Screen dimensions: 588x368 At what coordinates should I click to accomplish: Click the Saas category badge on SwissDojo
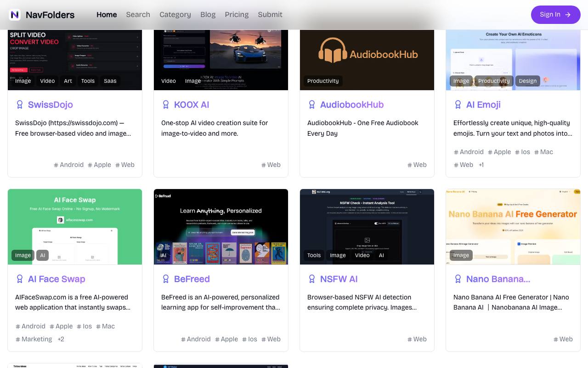point(110,81)
